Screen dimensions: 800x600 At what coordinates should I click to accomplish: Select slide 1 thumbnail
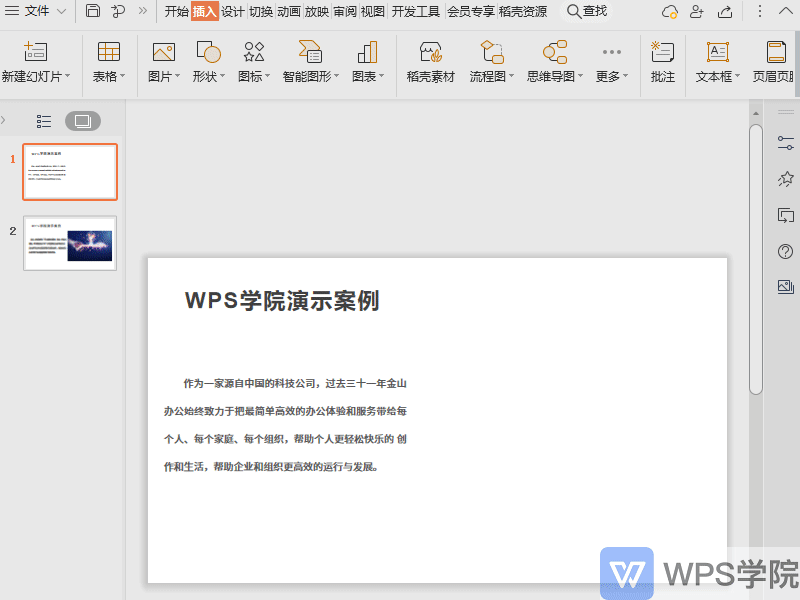pos(70,171)
